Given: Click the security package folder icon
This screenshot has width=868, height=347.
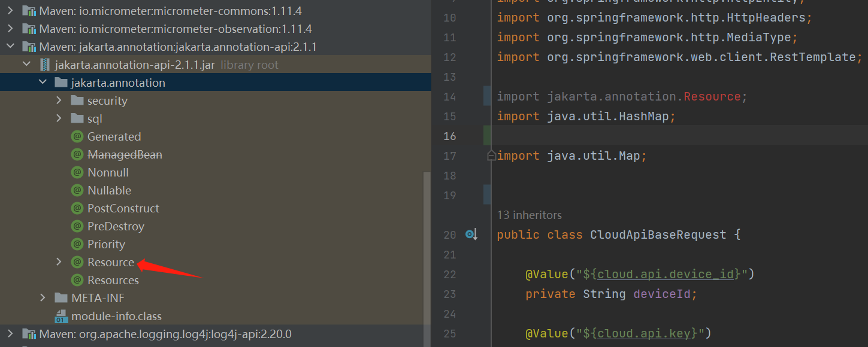Looking at the screenshot, I should point(77,101).
